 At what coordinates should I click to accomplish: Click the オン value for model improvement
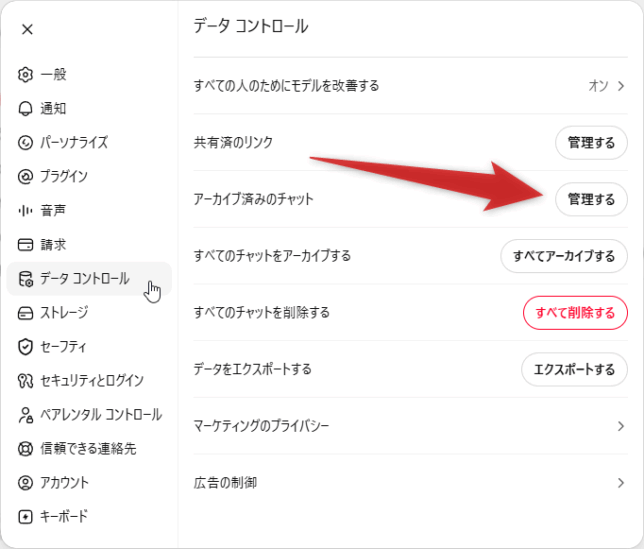(598, 86)
